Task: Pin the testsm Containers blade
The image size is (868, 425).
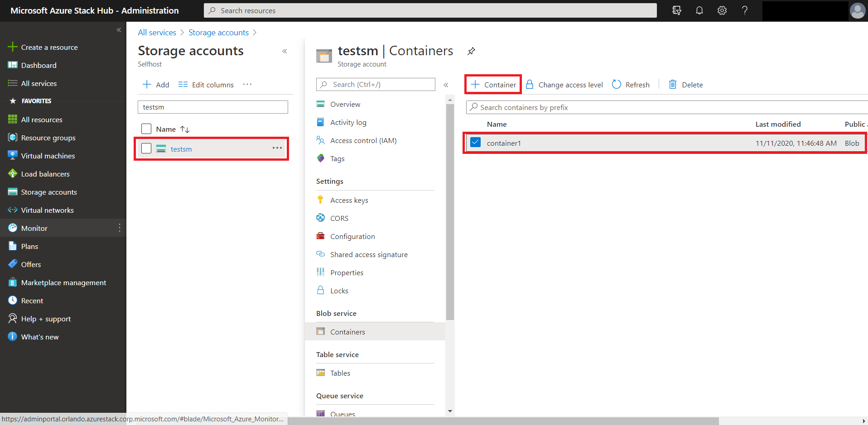Action: [471, 51]
